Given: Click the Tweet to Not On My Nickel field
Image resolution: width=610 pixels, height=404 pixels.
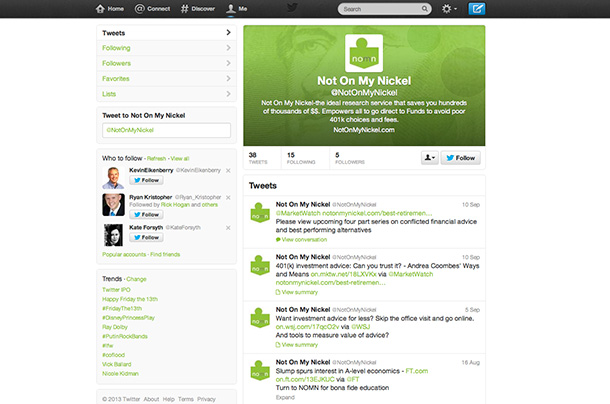Looking at the screenshot, I should pos(166,130).
